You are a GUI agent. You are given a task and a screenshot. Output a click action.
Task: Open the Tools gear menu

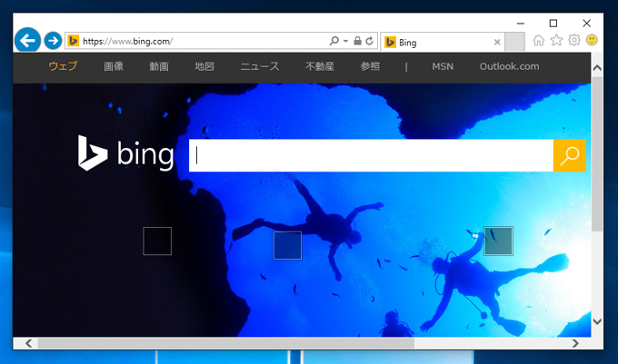click(x=574, y=40)
